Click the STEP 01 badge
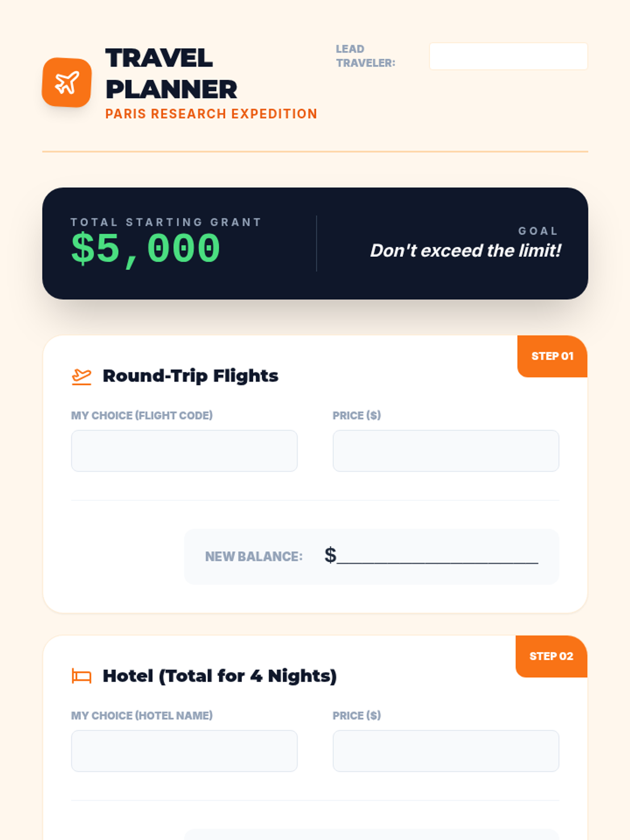Viewport: 630px width, 840px height. click(552, 356)
